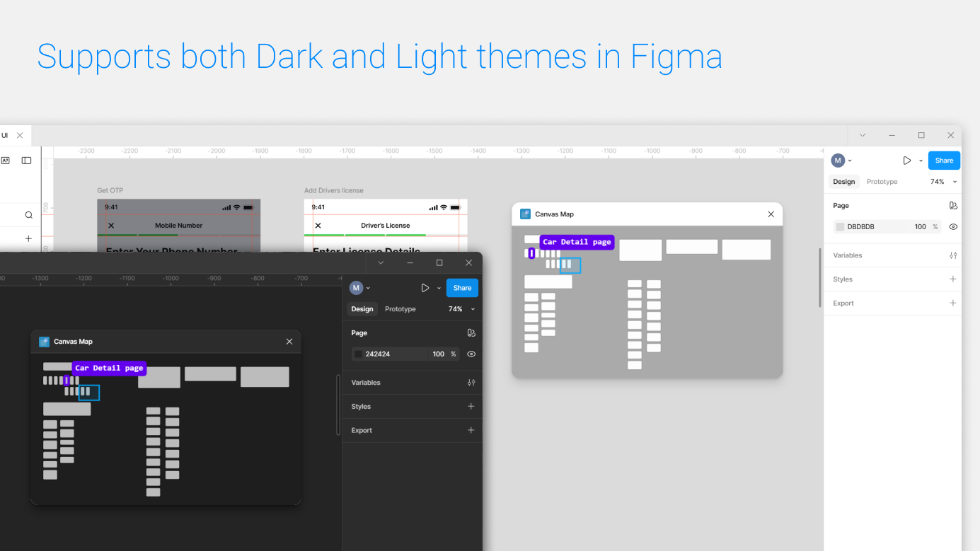Add a style with Styles plus, dark panel
Image resolution: width=980 pixels, height=551 pixels.
[x=471, y=407]
